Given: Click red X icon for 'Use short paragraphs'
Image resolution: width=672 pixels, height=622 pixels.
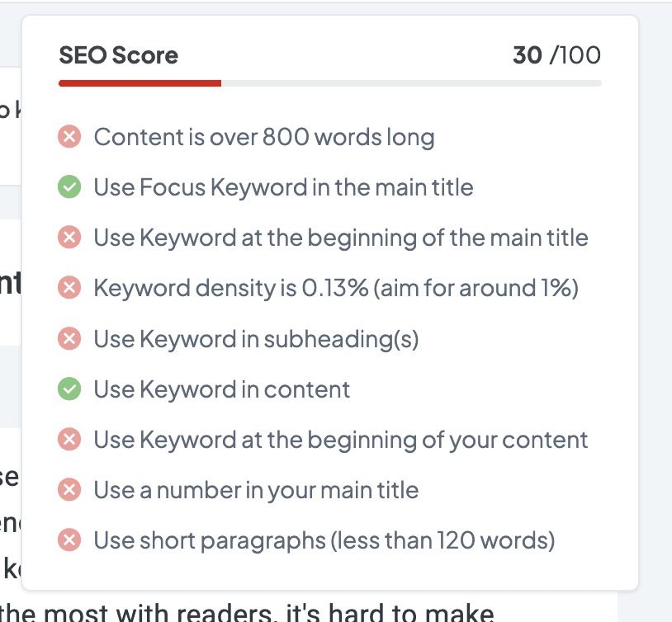Looking at the screenshot, I should (x=69, y=541).
